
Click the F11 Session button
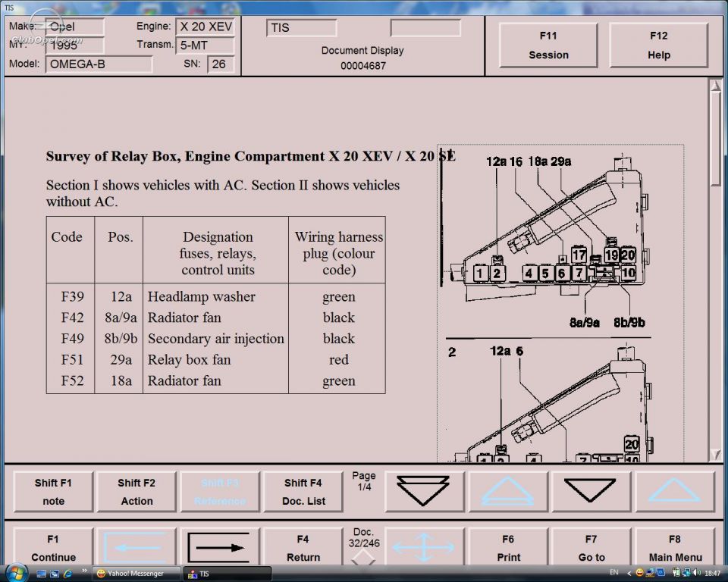click(x=548, y=45)
